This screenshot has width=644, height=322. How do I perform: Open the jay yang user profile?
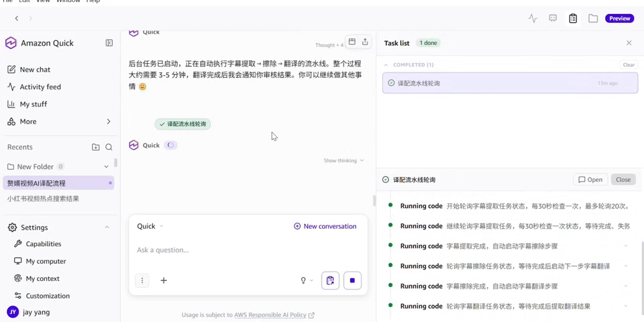point(28,312)
